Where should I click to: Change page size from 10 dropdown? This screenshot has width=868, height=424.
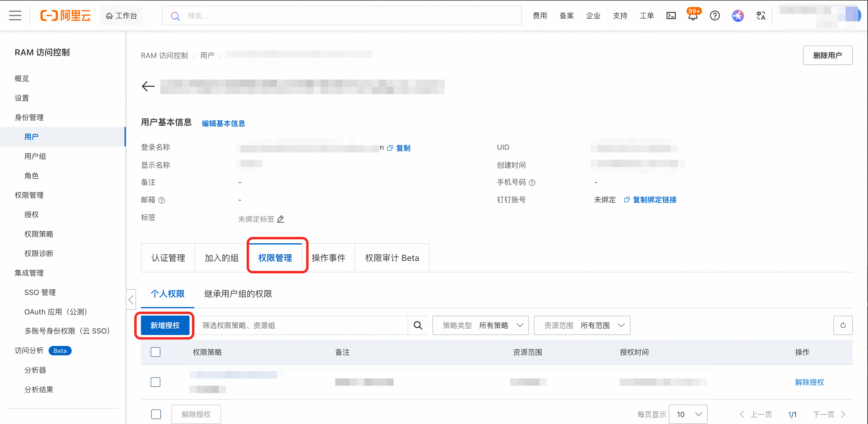(x=688, y=414)
